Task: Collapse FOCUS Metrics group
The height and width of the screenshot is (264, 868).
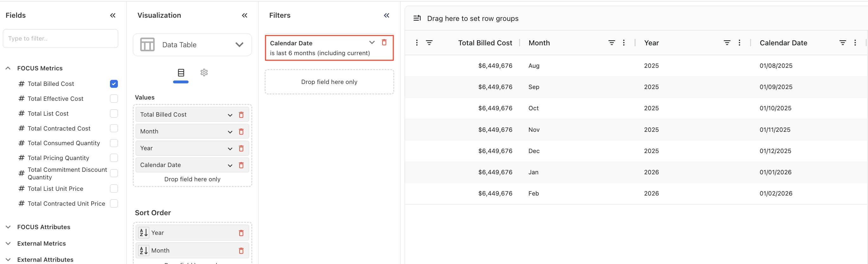Action: [x=9, y=68]
